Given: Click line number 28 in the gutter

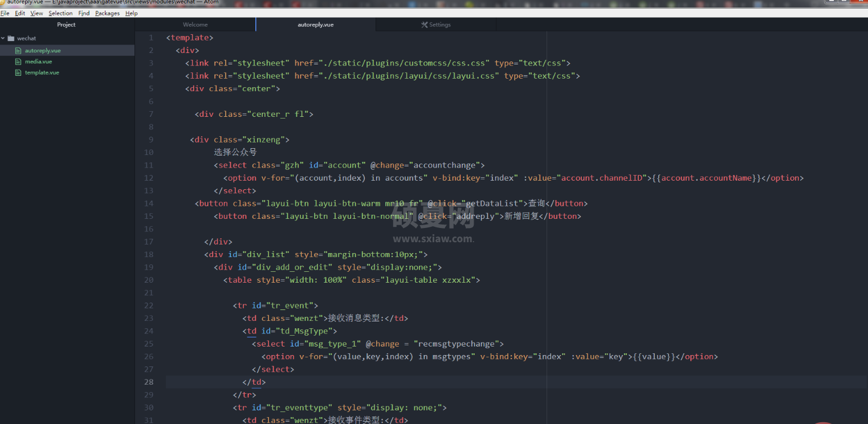Looking at the screenshot, I should coord(149,382).
